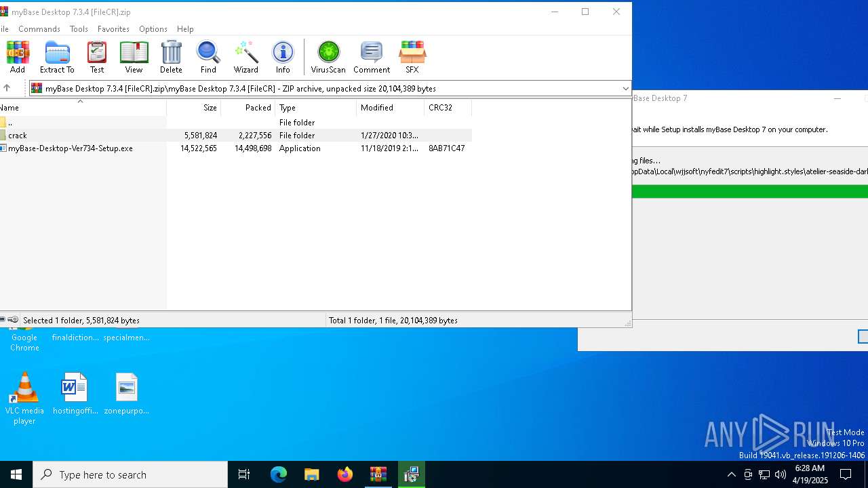Click the green setup progress bar

click(750, 192)
